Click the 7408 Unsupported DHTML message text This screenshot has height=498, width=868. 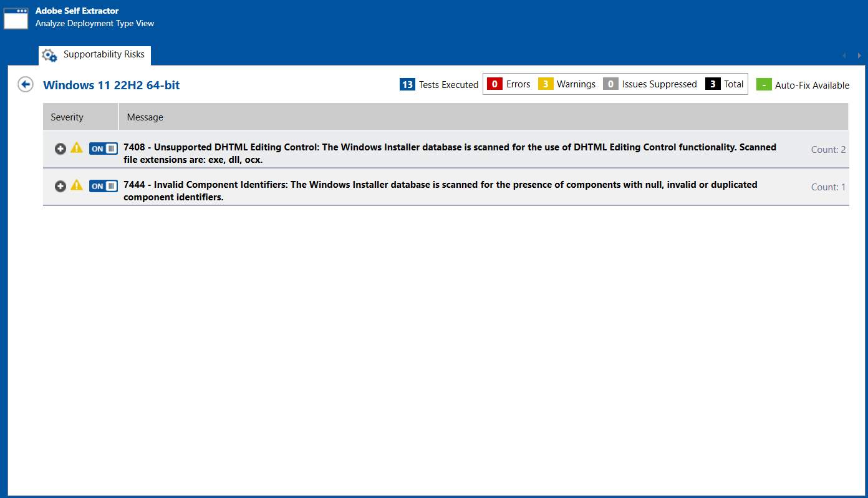pos(450,154)
